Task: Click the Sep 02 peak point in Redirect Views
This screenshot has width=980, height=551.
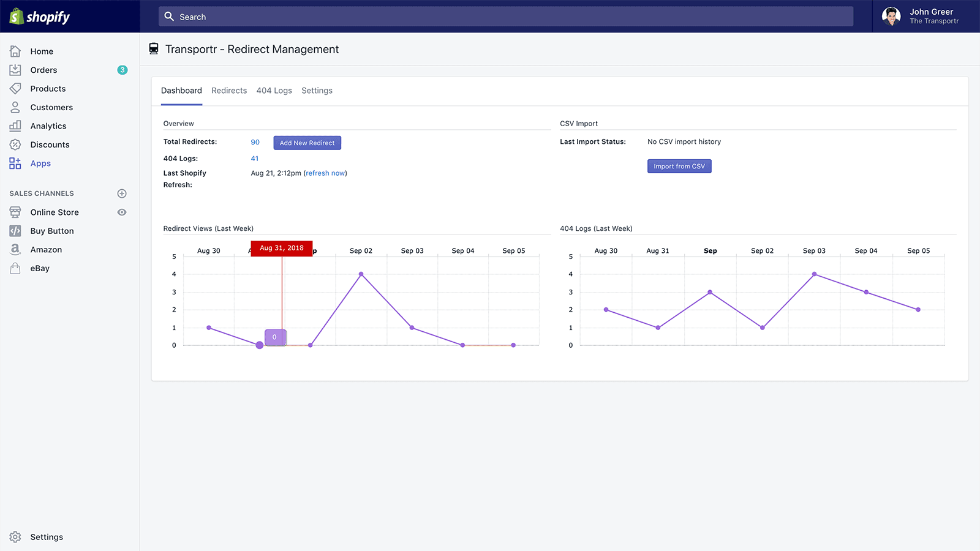Action: coord(361,274)
